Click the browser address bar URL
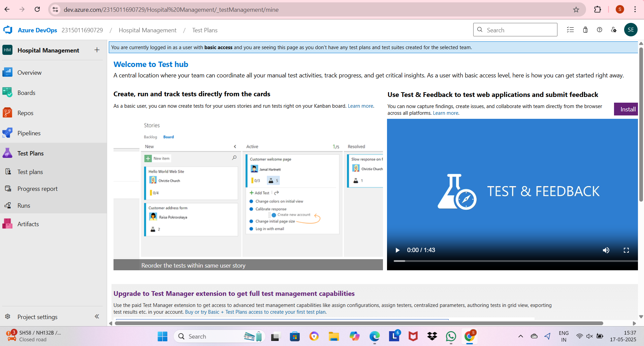The width and height of the screenshot is (644, 346). tap(171, 10)
